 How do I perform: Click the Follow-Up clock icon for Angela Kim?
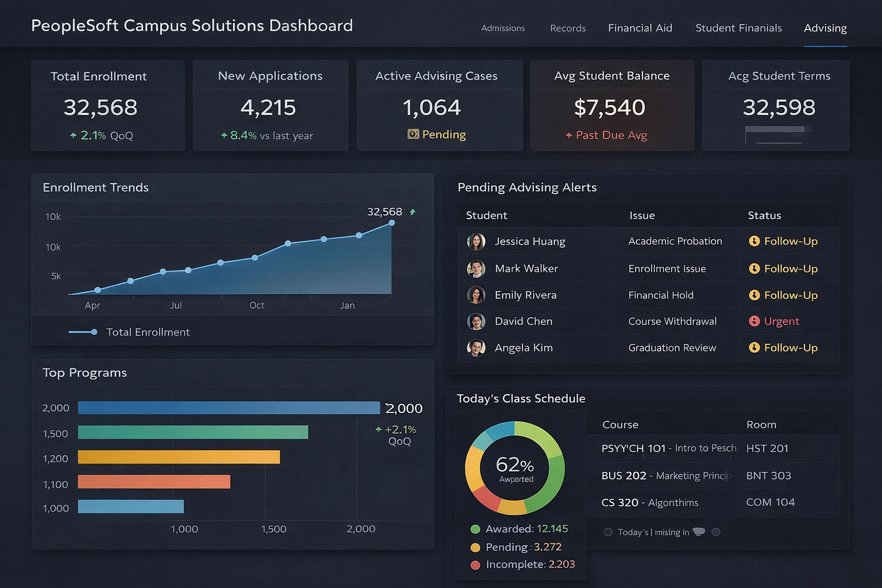tap(754, 348)
